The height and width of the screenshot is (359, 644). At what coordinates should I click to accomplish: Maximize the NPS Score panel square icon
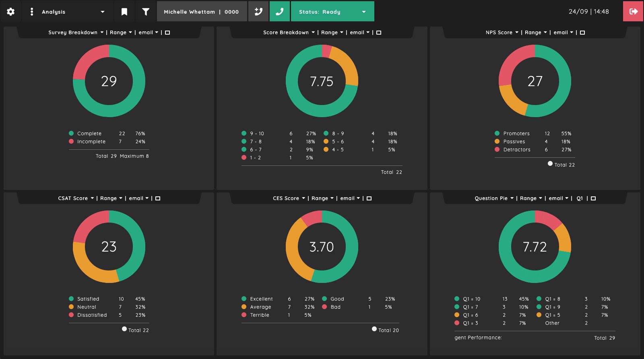tap(582, 33)
